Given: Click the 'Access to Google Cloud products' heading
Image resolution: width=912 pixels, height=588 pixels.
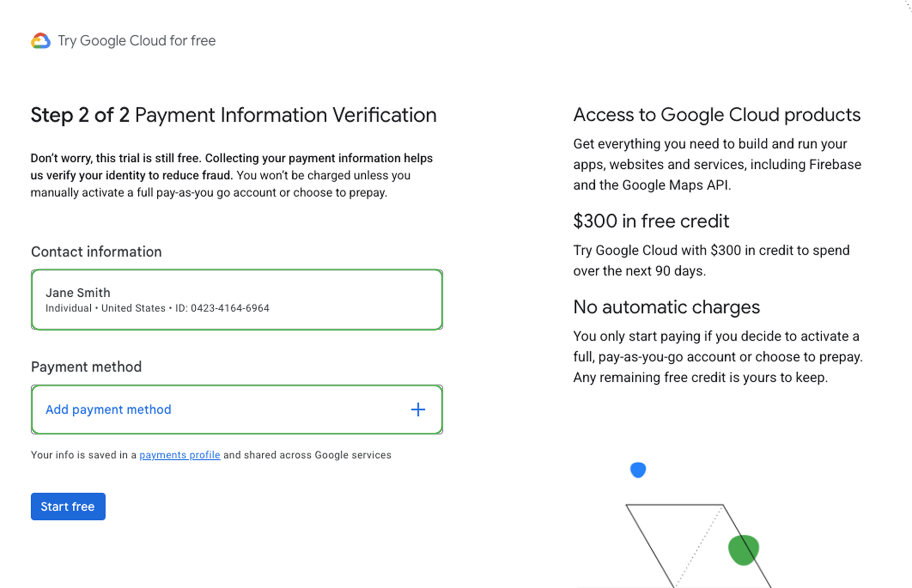Looking at the screenshot, I should (717, 115).
